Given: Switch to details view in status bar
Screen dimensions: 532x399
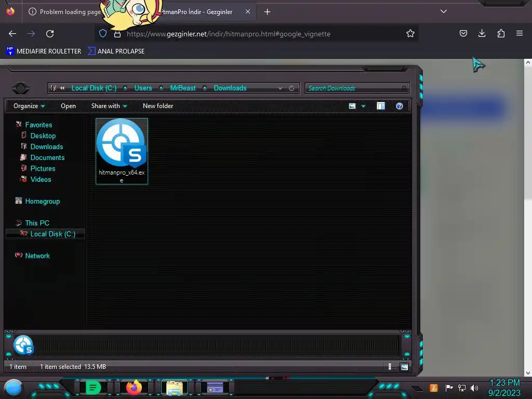Looking at the screenshot, I should [x=390, y=366].
